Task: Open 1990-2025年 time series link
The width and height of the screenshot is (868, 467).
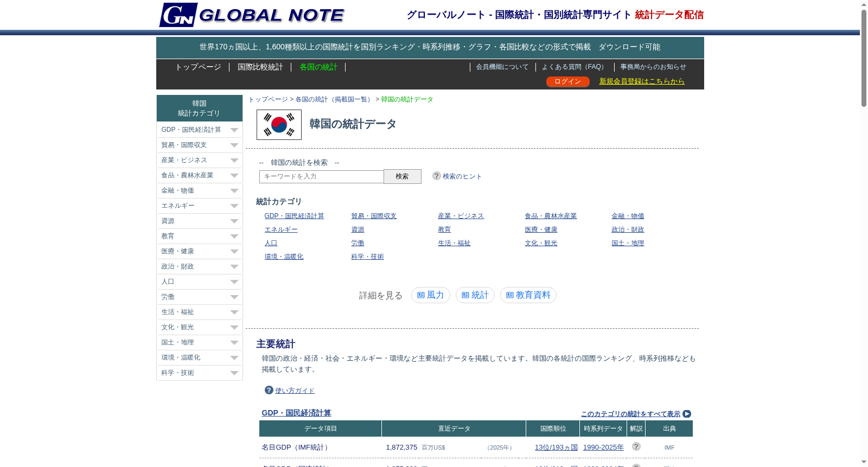Action: (x=603, y=447)
